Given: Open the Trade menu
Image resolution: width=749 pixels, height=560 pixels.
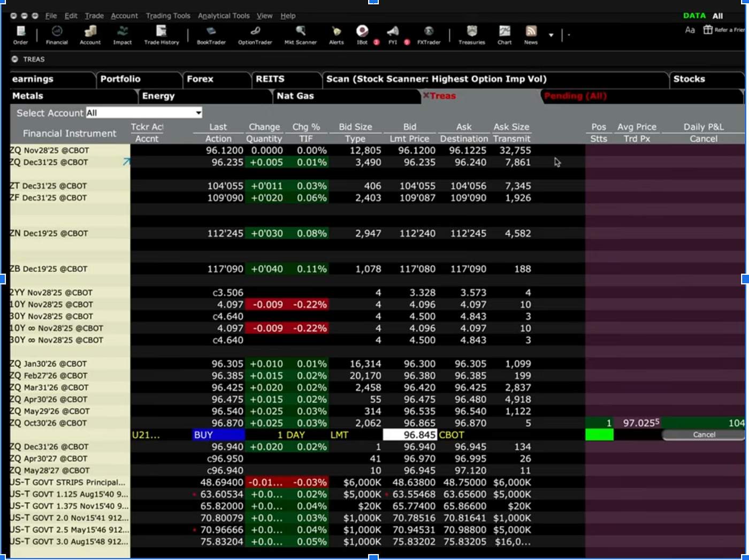Looking at the screenshot, I should tap(94, 16).
